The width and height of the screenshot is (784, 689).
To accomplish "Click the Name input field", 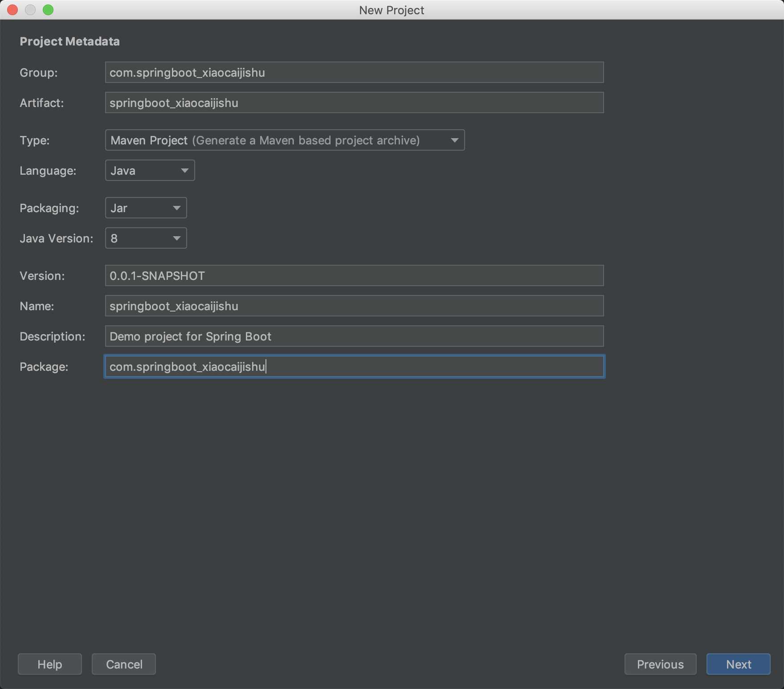I will pyautogui.click(x=354, y=306).
